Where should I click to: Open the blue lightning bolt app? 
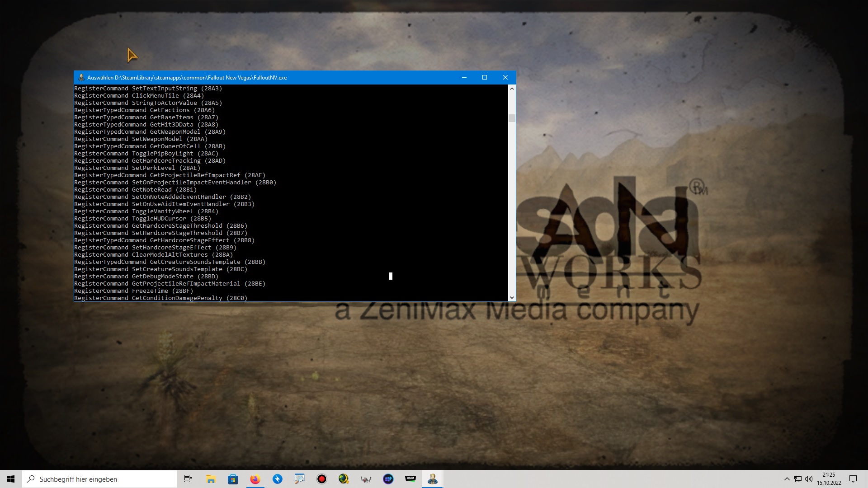(277, 479)
